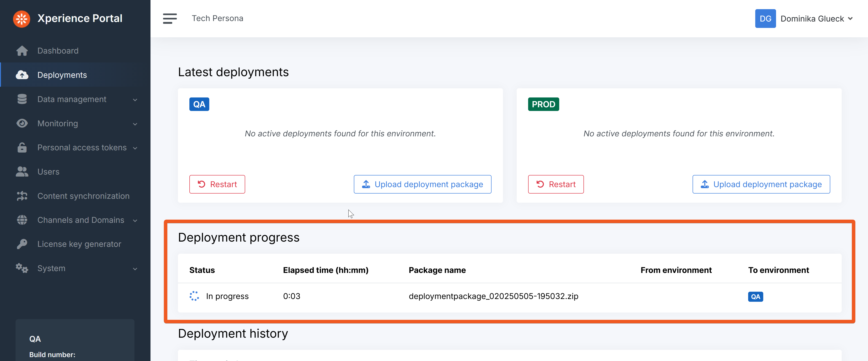Screen dimensions: 868x361
Task: Expand the Monitoring section chevron
Action: pos(135,124)
